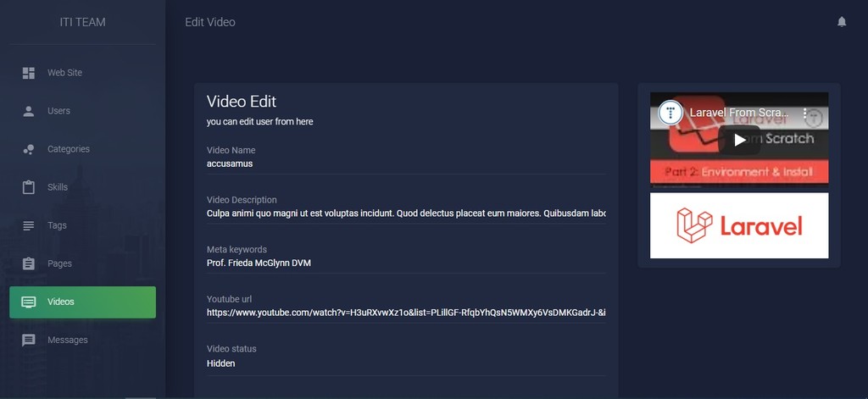The width and height of the screenshot is (868, 399).
Task: Click the Messages chat icon
Action: tap(28, 341)
